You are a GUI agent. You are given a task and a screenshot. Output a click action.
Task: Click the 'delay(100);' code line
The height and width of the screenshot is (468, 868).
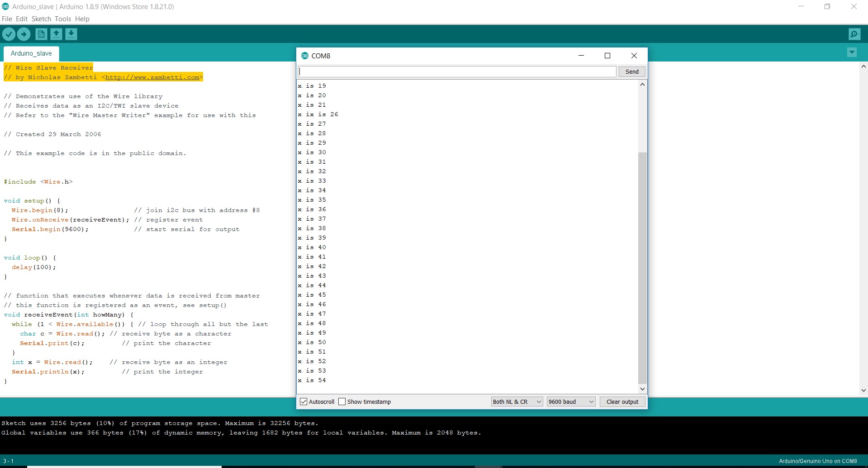34,267
